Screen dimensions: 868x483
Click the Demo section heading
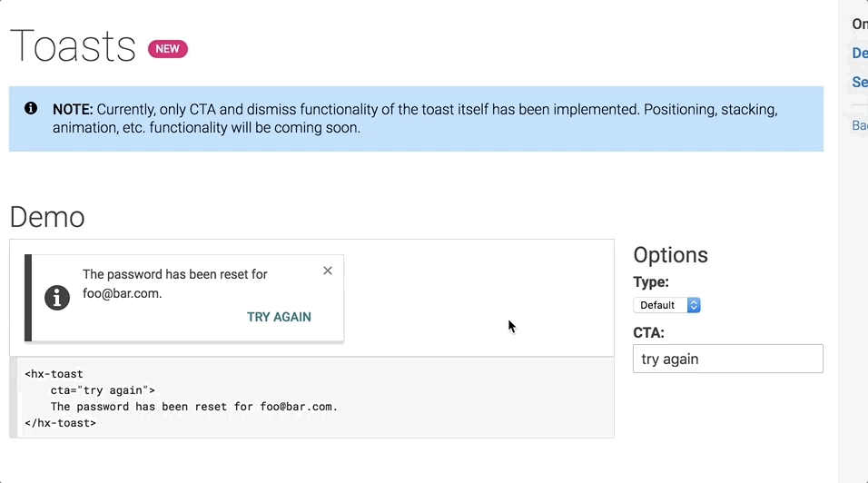tap(47, 217)
